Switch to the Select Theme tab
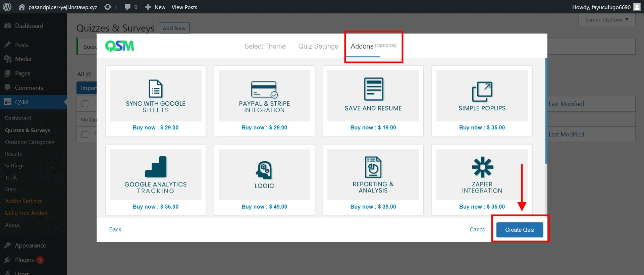This screenshot has width=644, height=275. tap(265, 46)
